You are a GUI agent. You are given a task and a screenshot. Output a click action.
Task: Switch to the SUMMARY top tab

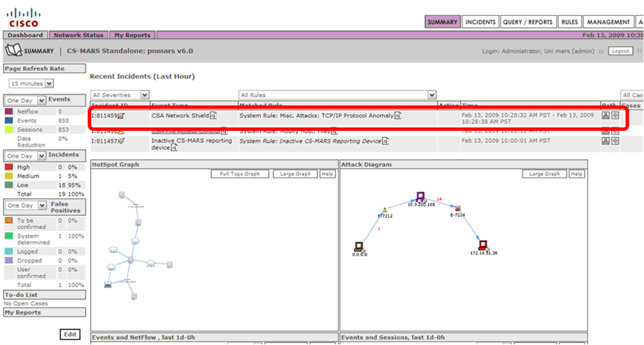443,22
